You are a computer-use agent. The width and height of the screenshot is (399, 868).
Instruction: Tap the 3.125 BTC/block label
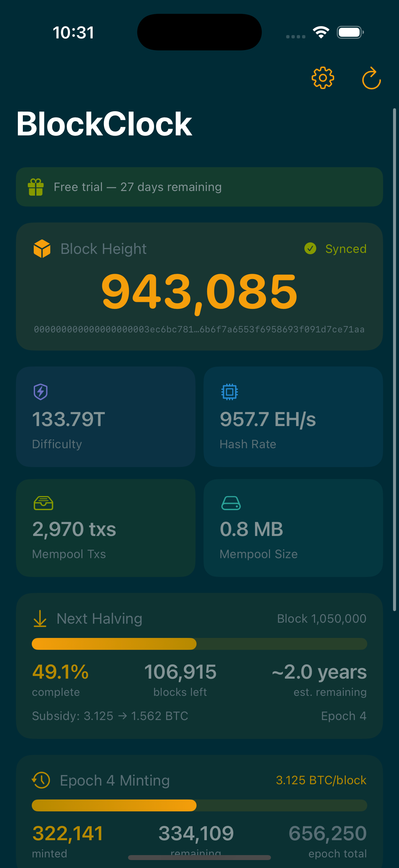[x=321, y=780]
